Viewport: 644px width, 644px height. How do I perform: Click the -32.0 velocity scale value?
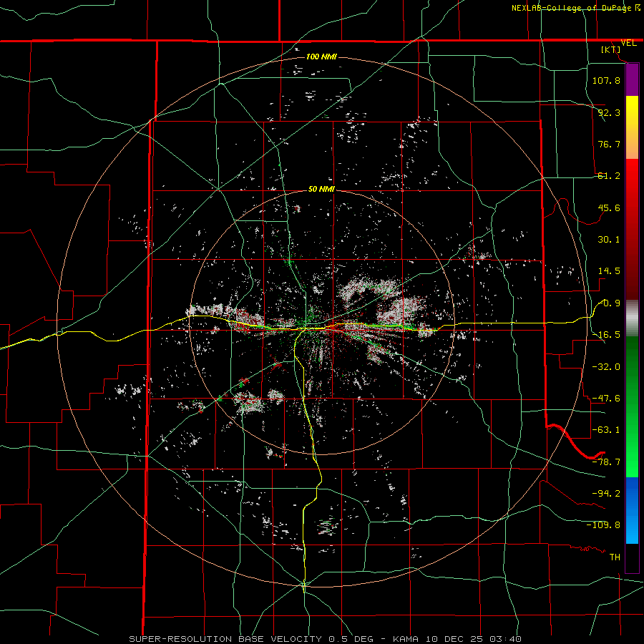pyautogui.click(x=606, y=367)
